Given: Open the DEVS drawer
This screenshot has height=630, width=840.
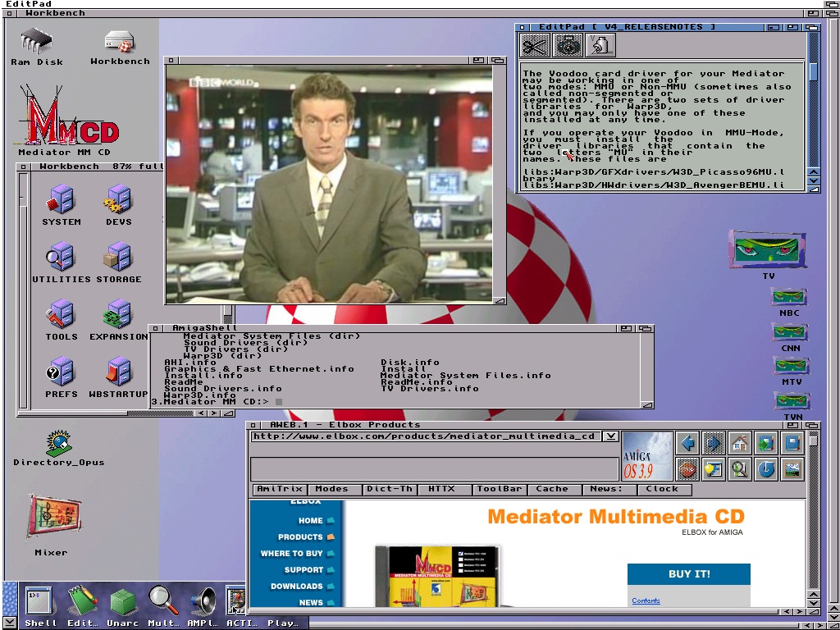Looking at the screenshot, I should pos(118,199).
